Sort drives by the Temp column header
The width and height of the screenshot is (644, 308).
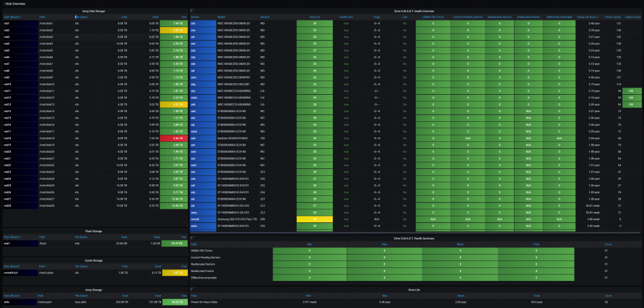tap(315, 17)
